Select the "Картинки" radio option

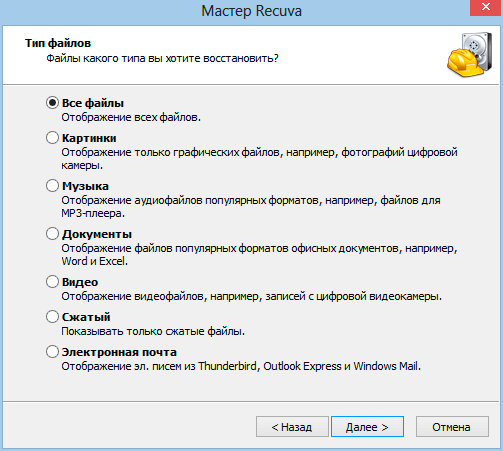coord(52,138)
